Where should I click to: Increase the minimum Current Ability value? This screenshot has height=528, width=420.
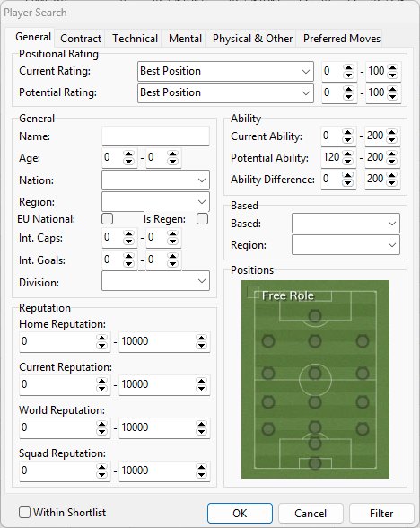coord(347,132)
